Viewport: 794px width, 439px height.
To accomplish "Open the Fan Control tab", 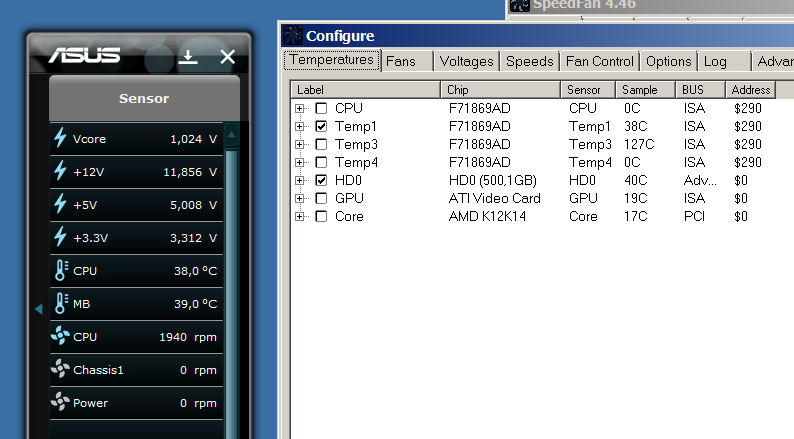I will (x=600, y=61).
